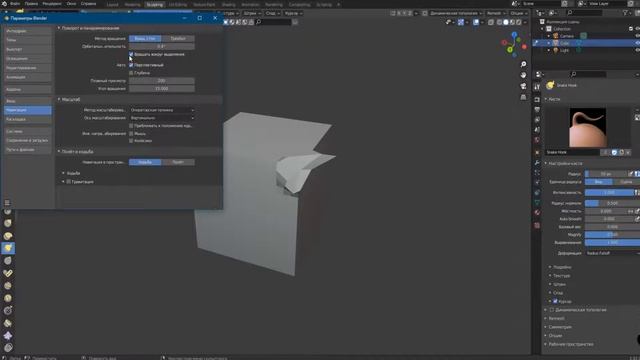Screen dimensions: 640x360
Task: Select the Cube row in outliner
Action: point(586,43)
